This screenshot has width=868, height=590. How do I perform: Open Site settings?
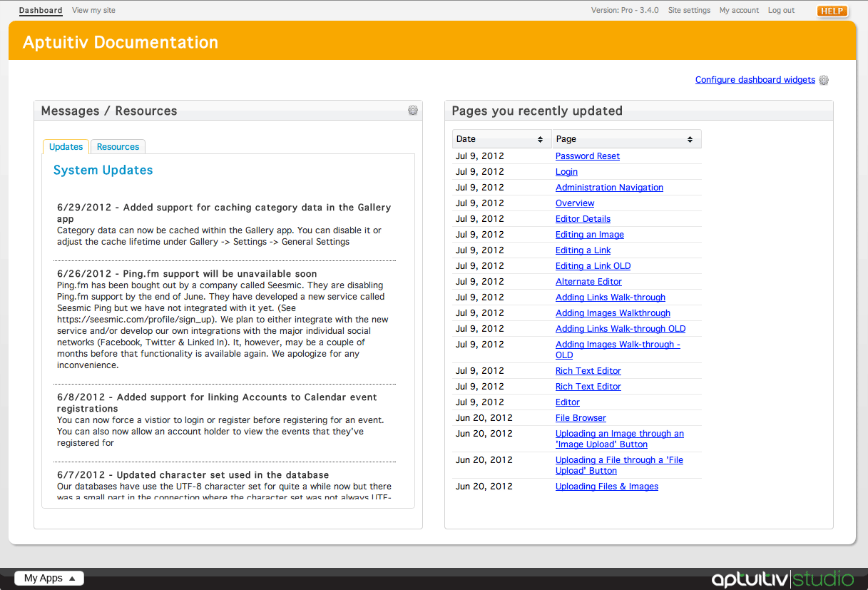[689, 11]
